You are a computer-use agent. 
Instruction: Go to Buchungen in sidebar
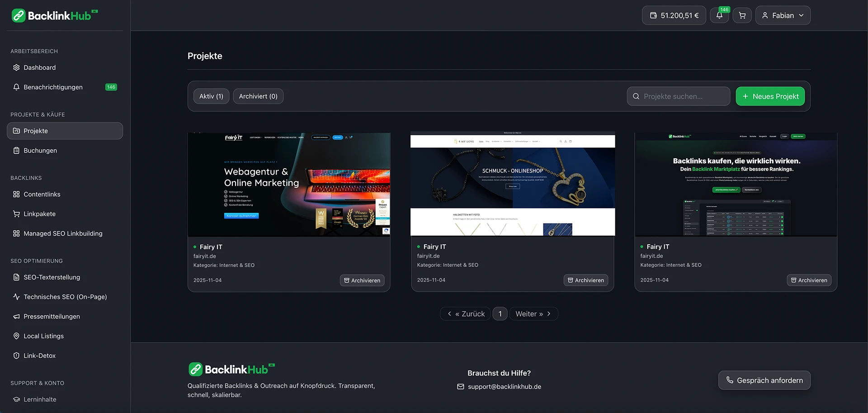[40, 151]
